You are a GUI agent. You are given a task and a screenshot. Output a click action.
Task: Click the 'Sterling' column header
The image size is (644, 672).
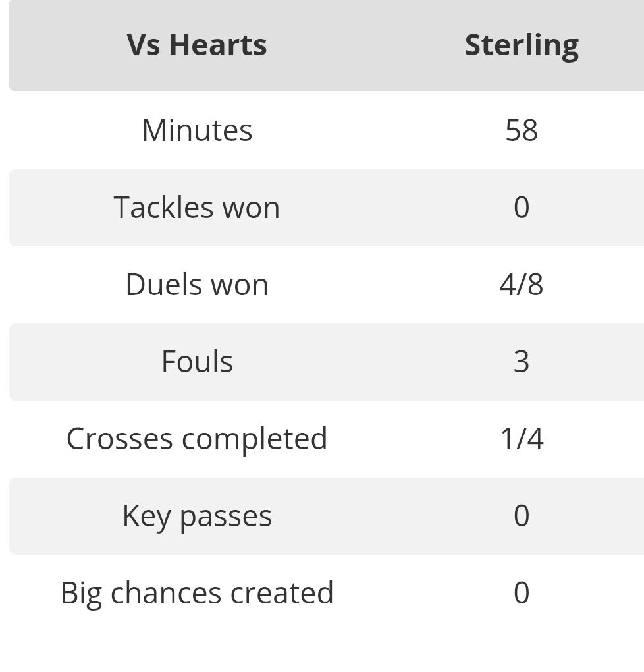[x=522, y=45]
